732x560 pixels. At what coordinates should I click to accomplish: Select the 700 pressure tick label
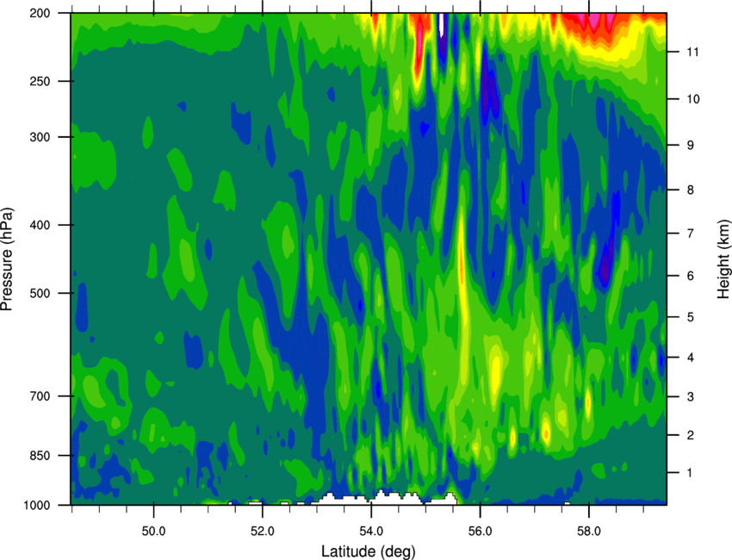point(40,396)
